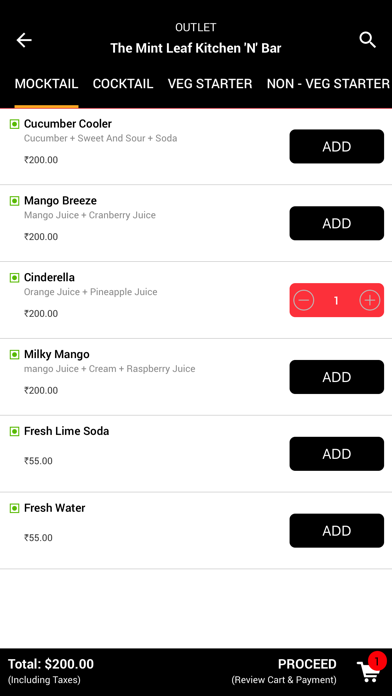Select the MOCKTAIL tab
This screenshot has width=392, height=696.
tap(46, 84)
